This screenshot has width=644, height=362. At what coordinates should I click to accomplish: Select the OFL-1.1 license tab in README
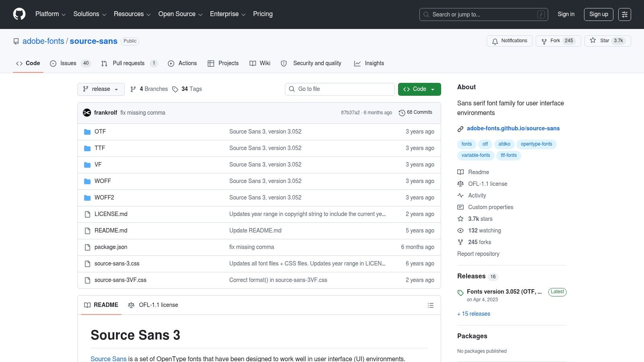coord(153,305)
